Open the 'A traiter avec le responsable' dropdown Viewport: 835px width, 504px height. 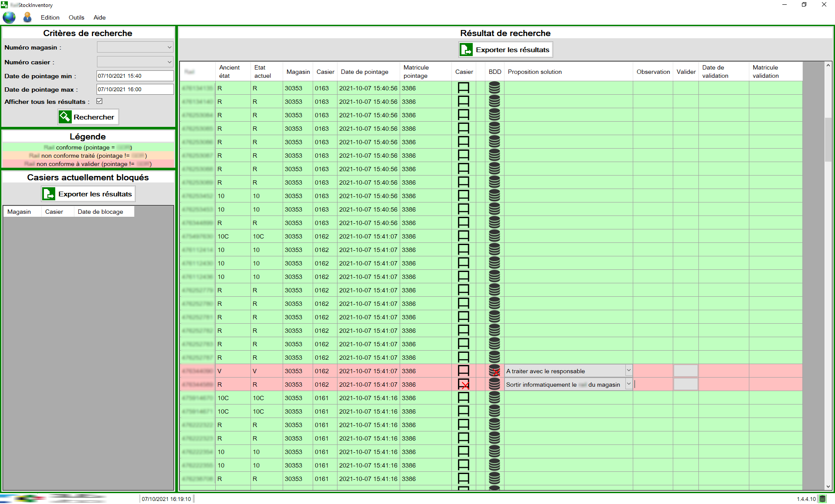coord(628,371)
